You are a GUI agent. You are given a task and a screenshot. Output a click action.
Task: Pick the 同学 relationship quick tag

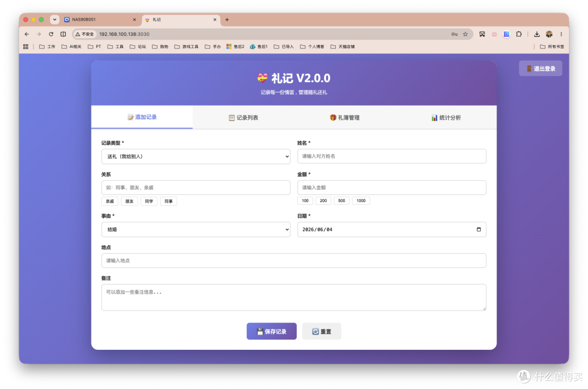[149, 202]
